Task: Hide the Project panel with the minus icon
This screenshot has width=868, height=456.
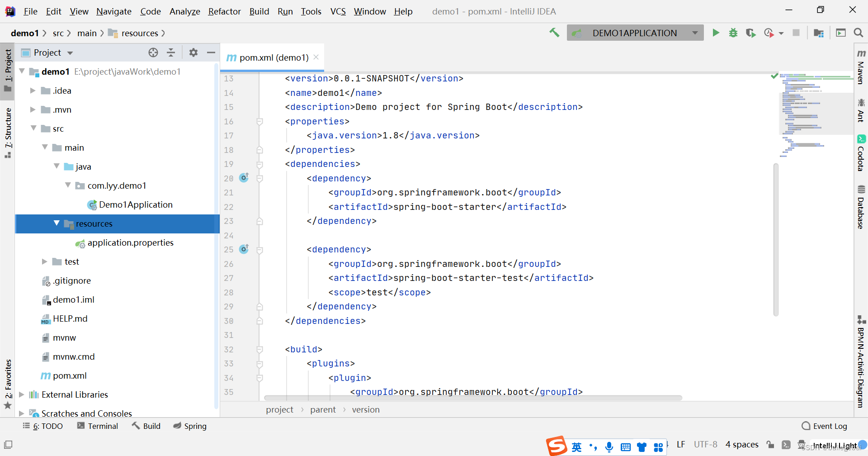Action: [x=211, y=52]
